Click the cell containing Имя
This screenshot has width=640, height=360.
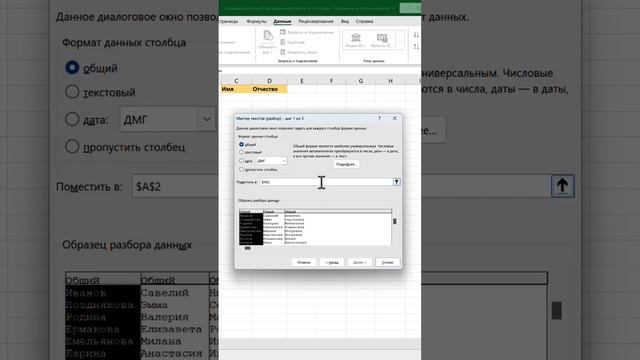[x=236, y=89]
